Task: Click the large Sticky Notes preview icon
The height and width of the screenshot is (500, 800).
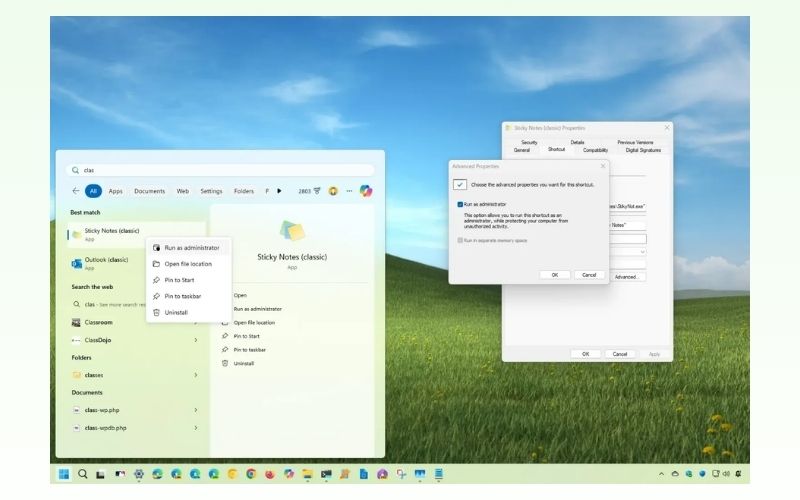Action: 292,231
